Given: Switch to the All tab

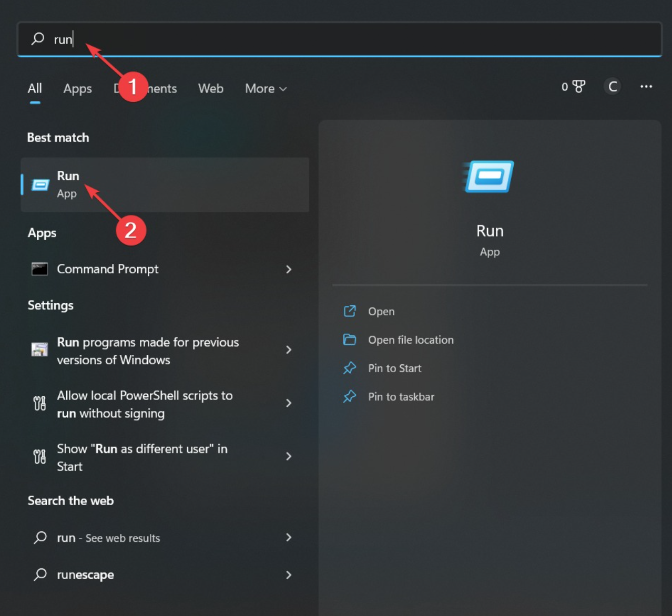Looking at the screenshot, I should click(35, 88).
